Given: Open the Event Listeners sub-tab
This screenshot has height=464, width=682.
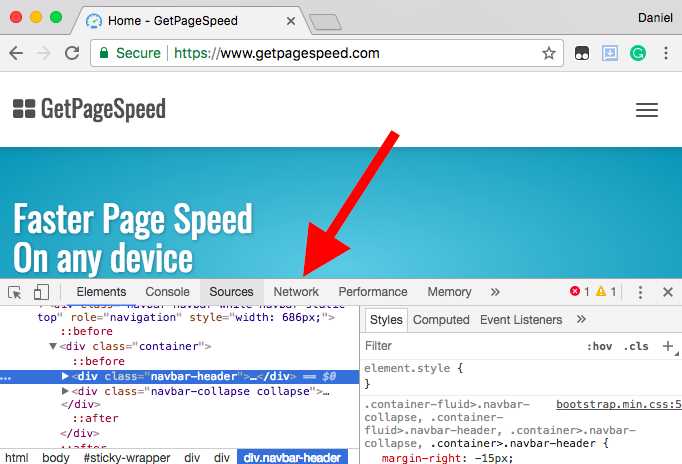Looking at the screenshot, I should [521, 320].
